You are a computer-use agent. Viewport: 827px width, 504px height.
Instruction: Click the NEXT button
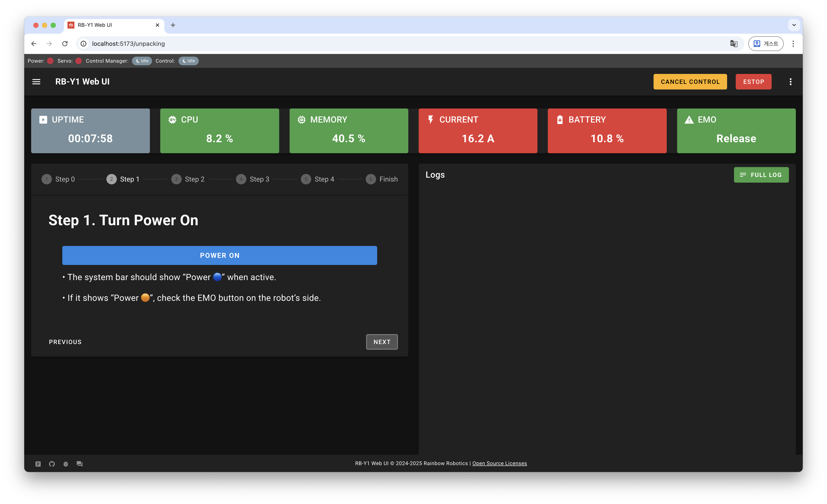(382, 342)
